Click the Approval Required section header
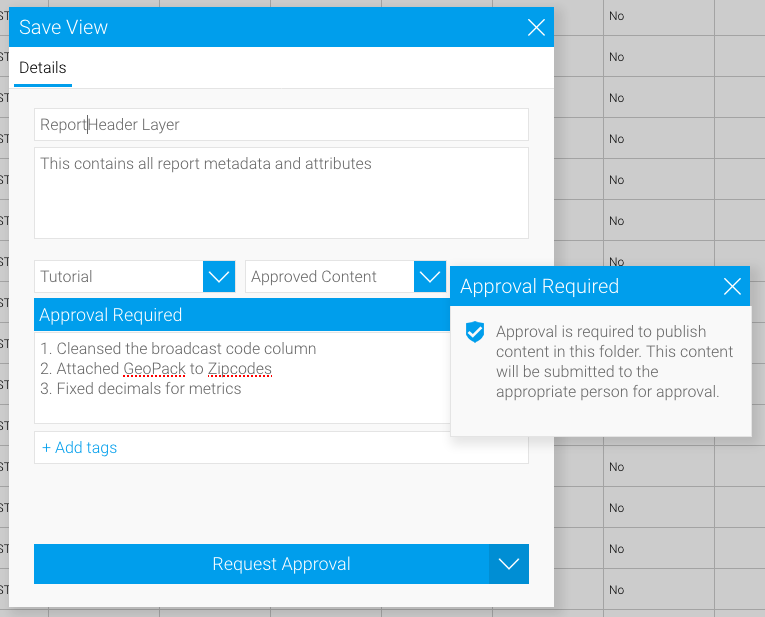The width and height of the screenshot is (765, 617). coord(242,315)
